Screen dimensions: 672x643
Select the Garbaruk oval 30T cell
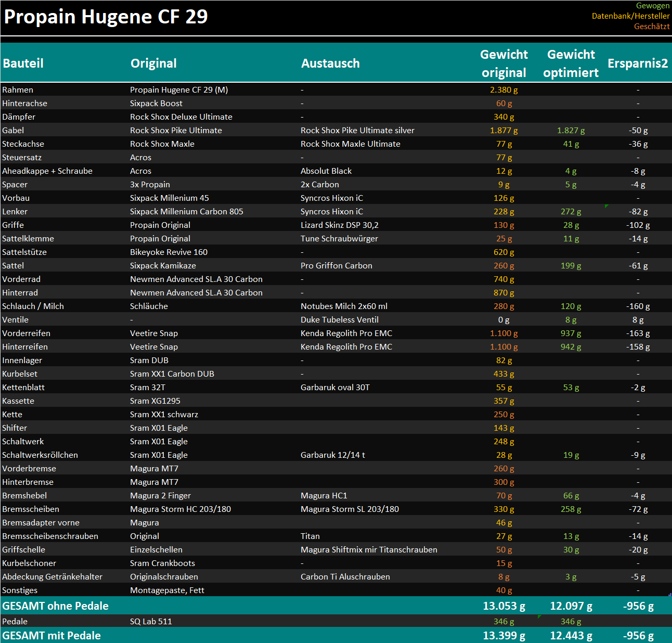(x=335, y=388)
